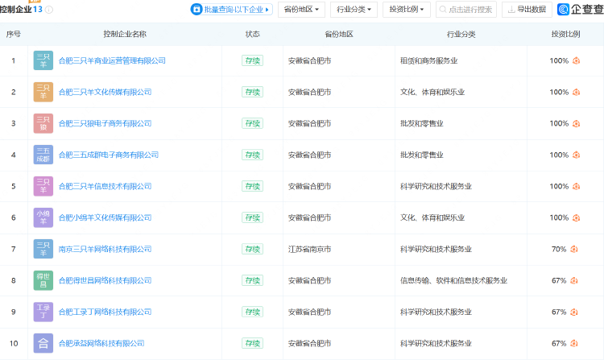Click 存续 status tag for 合肥三只羊信息技术

[x=252, y=186]
